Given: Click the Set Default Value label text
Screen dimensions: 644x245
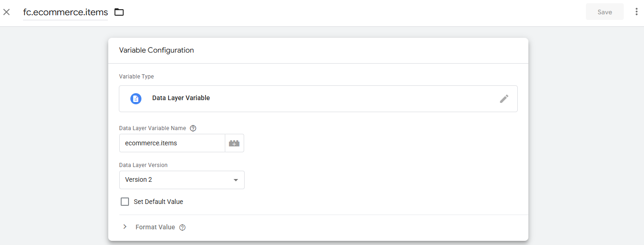Looking at the screenshot, I should coord(158,202).
